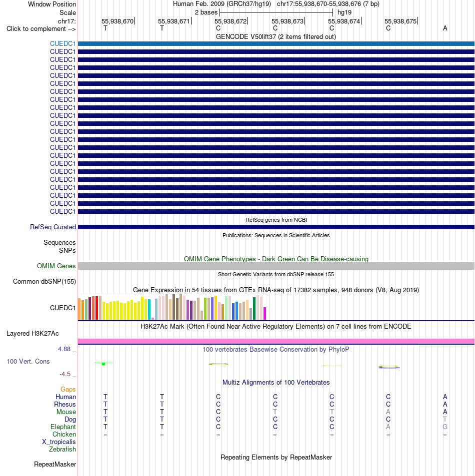
Task: Click the pink H3K27Ac signal bar
Action: (x=276, y=341)
